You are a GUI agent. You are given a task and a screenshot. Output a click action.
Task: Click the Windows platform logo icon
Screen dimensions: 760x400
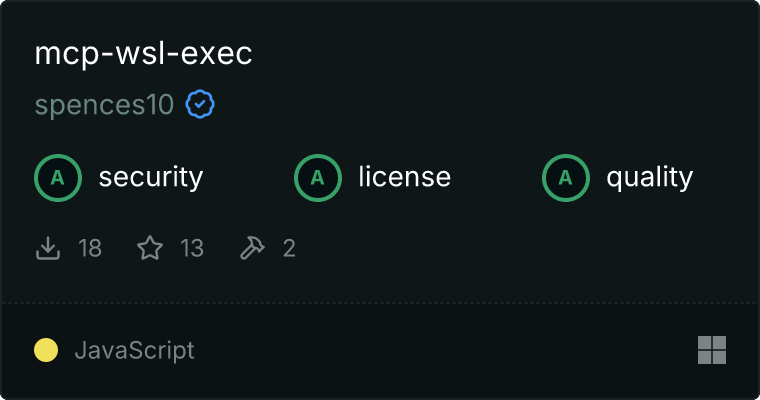(x=712, y=350)
